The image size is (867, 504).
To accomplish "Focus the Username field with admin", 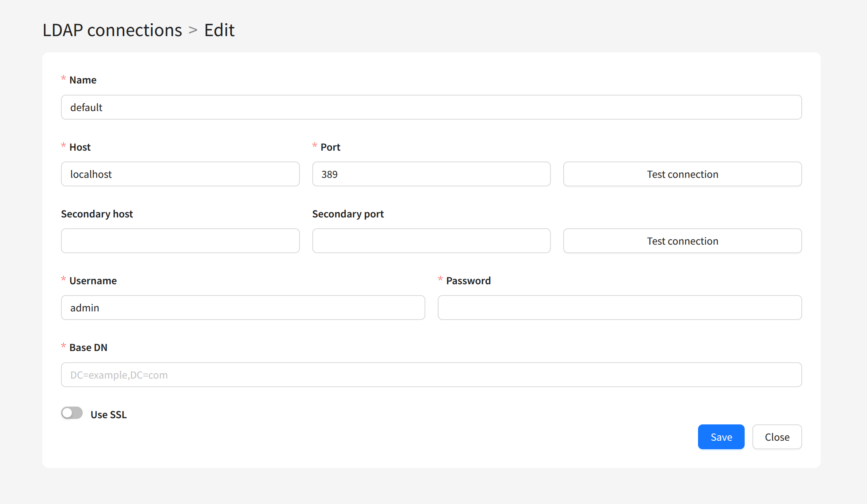I will 243,308.
